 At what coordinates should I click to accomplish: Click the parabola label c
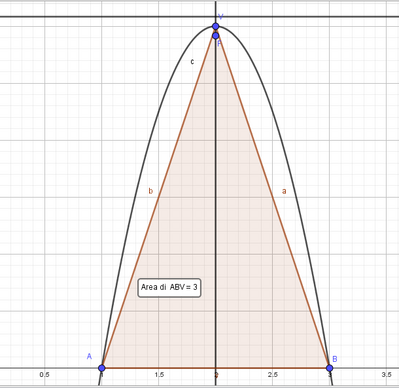192,62
